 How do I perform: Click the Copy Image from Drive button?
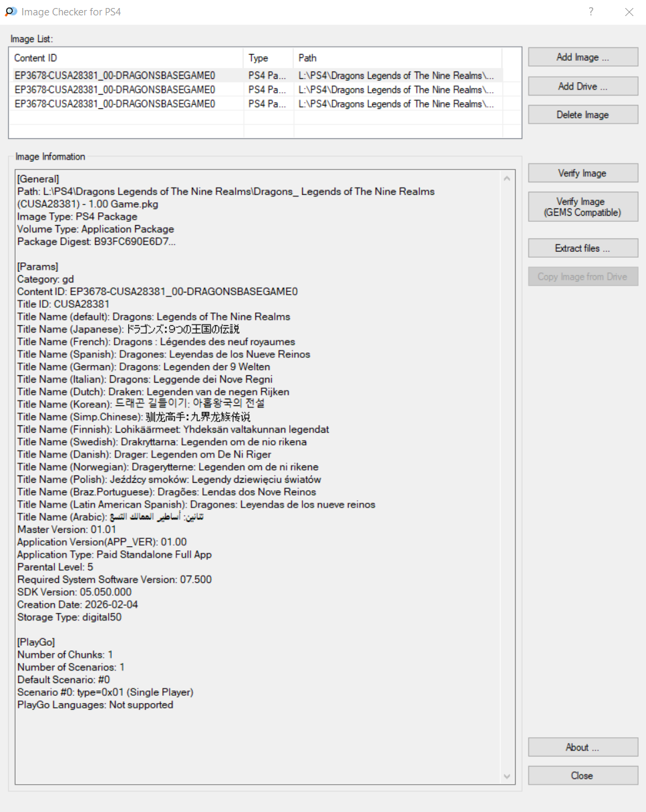[583, 276]
